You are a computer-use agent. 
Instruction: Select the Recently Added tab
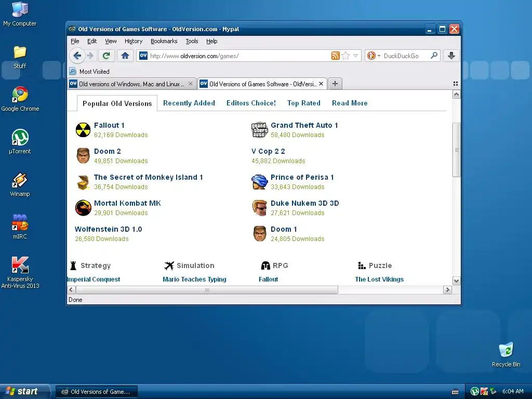[x=189, y=103]
